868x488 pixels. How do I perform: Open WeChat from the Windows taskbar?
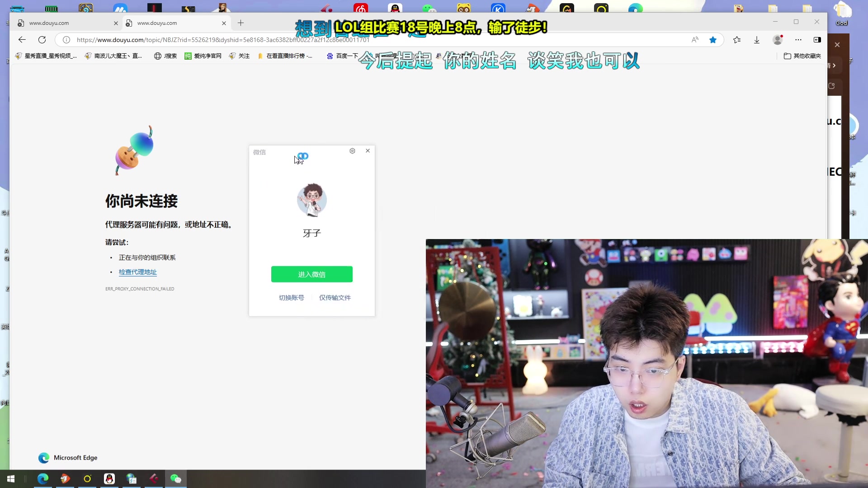pos(175,479)
